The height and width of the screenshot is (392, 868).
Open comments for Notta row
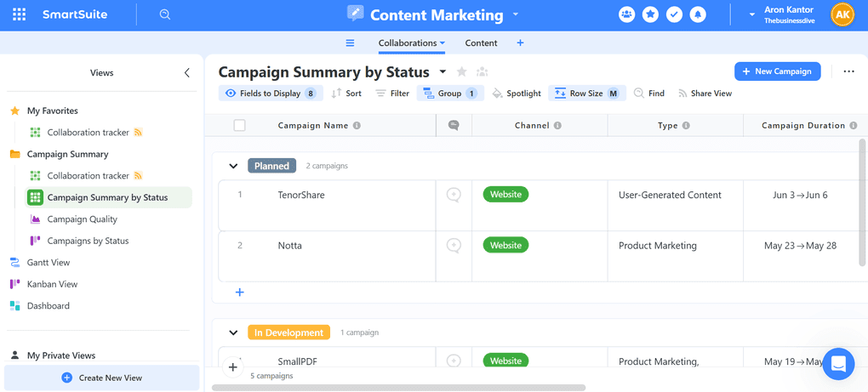click(x=454, y=246)
